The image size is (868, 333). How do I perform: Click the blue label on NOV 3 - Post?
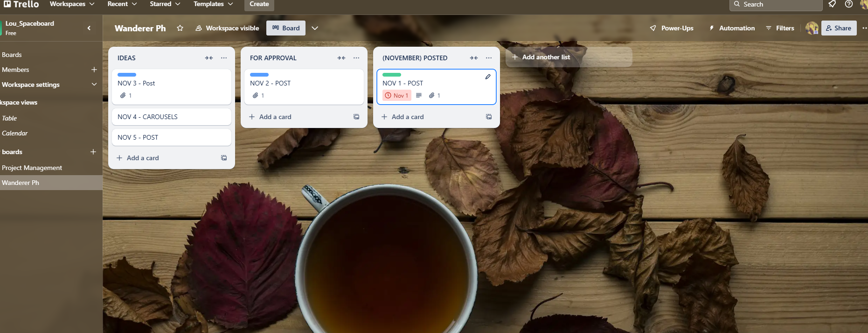(x=127, y=75)
